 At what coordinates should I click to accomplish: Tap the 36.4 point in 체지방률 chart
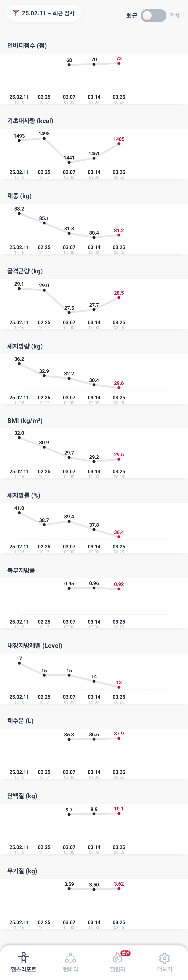(x=119, y=537)
